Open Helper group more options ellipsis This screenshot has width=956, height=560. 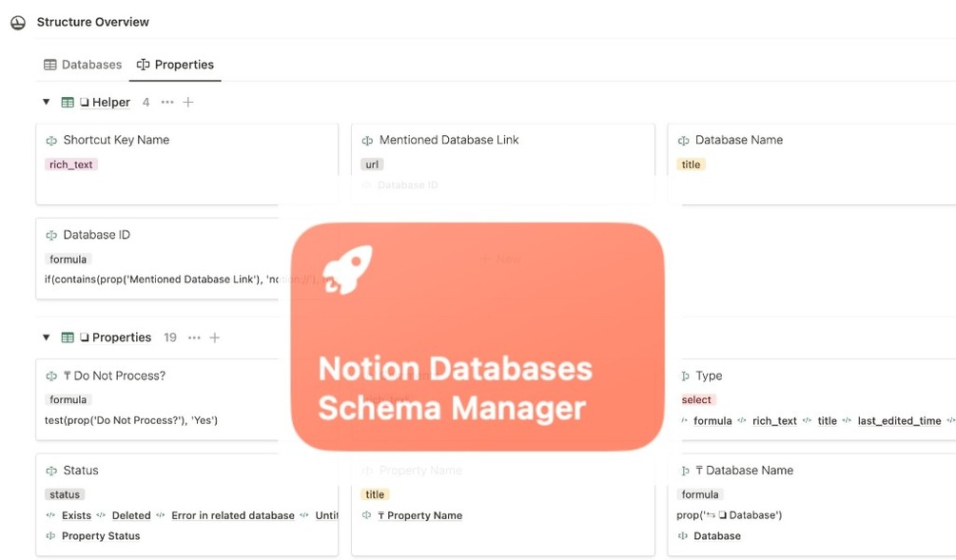[x=167, y=103]
